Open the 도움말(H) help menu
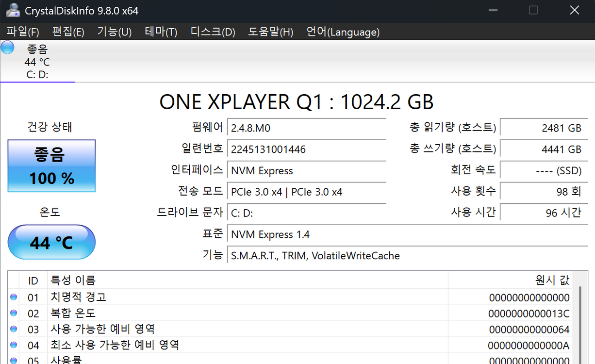 [x=270, y=32]
